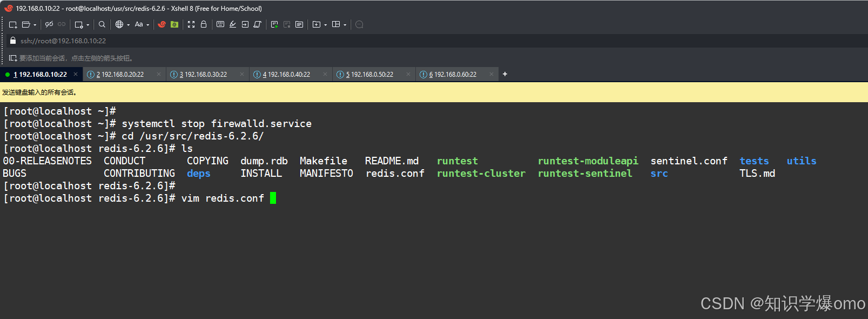Click the file transfer arrow icon
This screenshot has width=868, height=319.
245,24
